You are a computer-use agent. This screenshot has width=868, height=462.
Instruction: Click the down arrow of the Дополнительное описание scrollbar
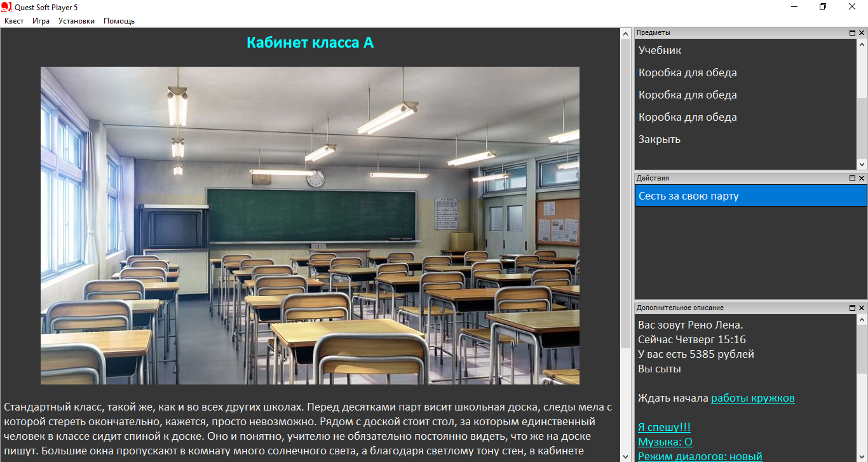pyautogui.click(x=862, y=456)
